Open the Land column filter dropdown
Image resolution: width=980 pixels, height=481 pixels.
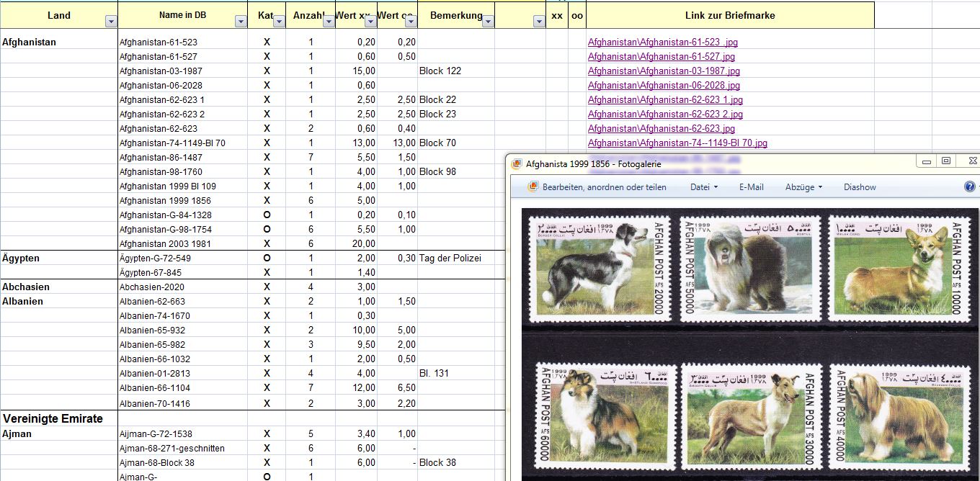(110, 22)
